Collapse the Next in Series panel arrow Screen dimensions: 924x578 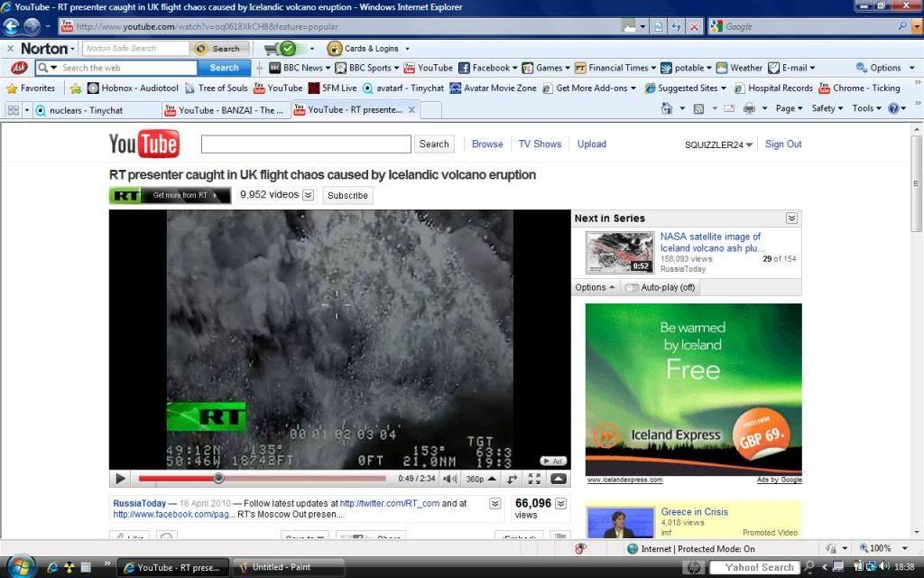point(791,219)
